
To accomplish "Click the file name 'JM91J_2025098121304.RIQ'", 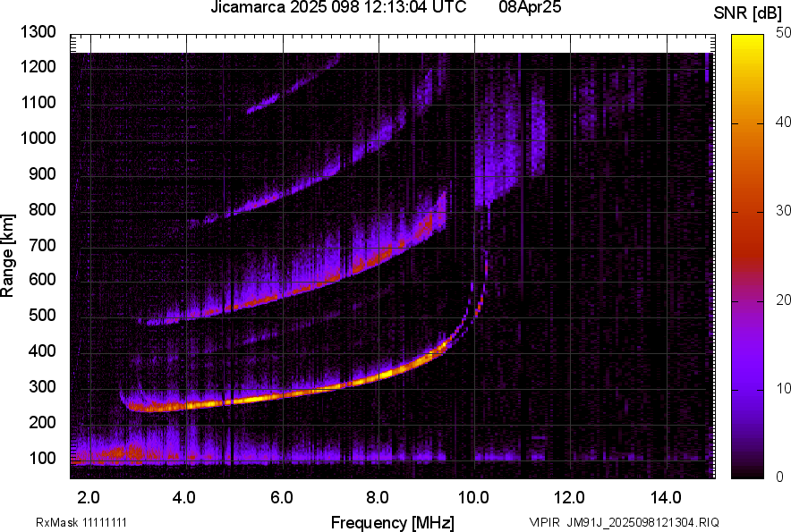I will 643,522.
